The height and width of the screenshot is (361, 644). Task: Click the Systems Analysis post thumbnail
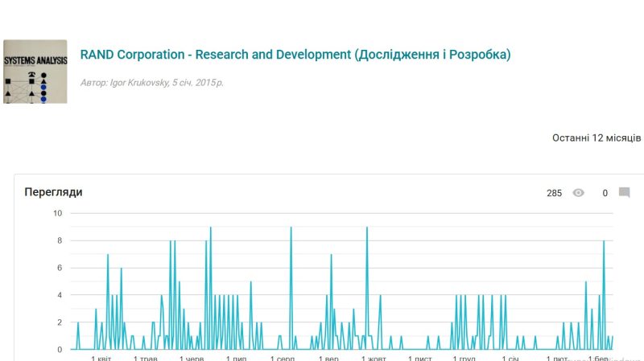point(35,72)
